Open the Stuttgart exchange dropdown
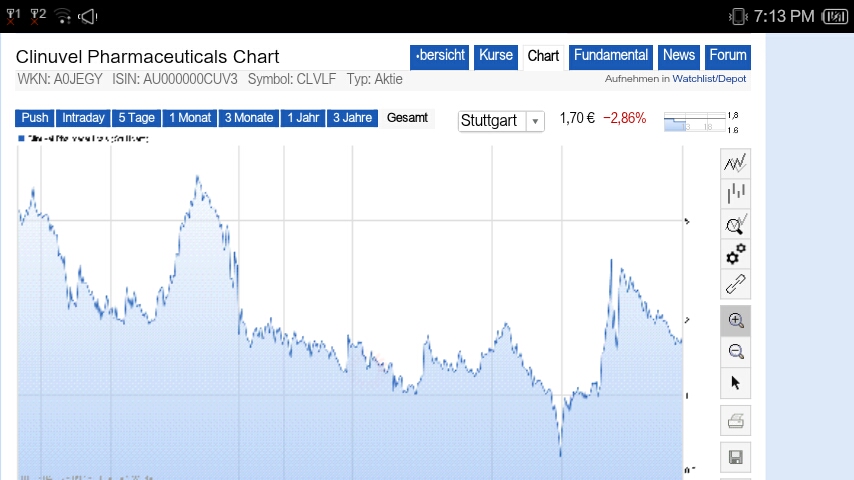This screenshot has height=480, width=854. coord(501,121)
